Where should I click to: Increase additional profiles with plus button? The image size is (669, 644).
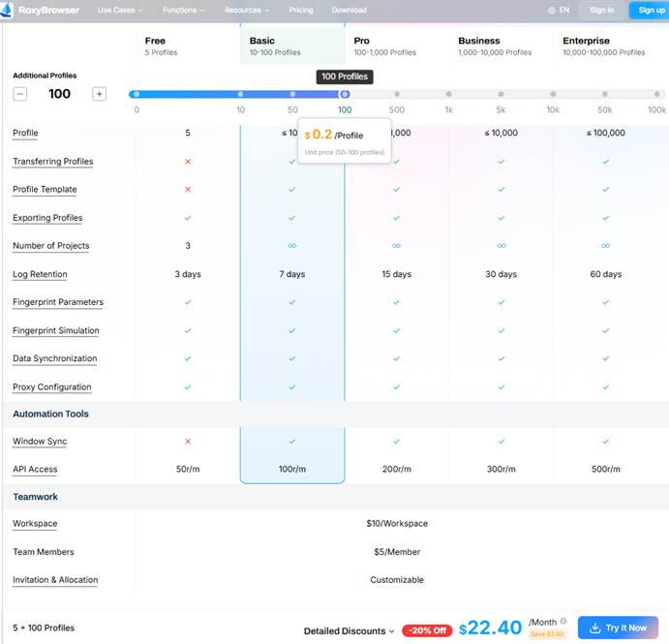click(99, 94)
